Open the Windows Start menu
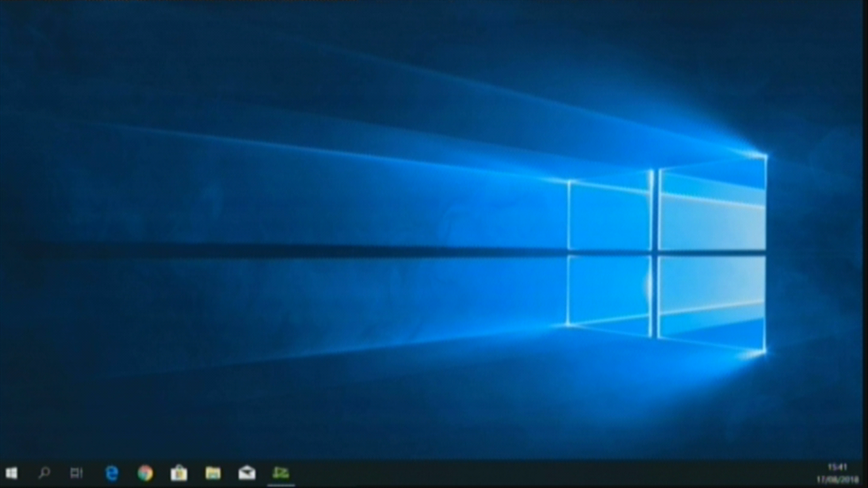This screenshot has height=488, width=868. [x=11, y=473]
